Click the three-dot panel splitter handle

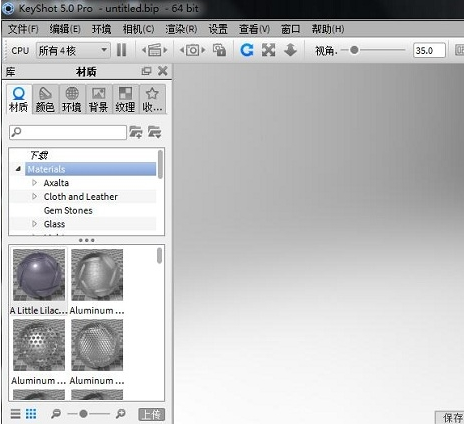click(87, 240)
